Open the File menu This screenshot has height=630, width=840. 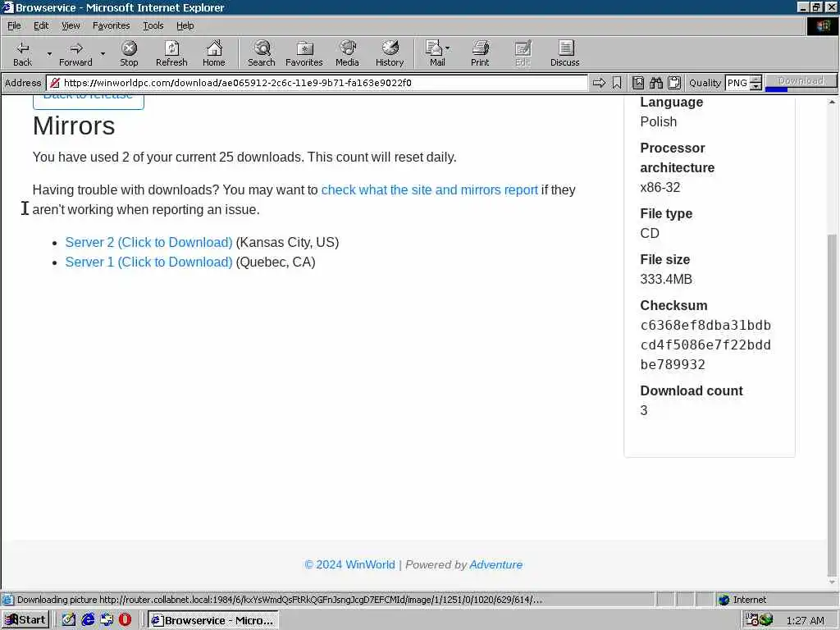14,25
